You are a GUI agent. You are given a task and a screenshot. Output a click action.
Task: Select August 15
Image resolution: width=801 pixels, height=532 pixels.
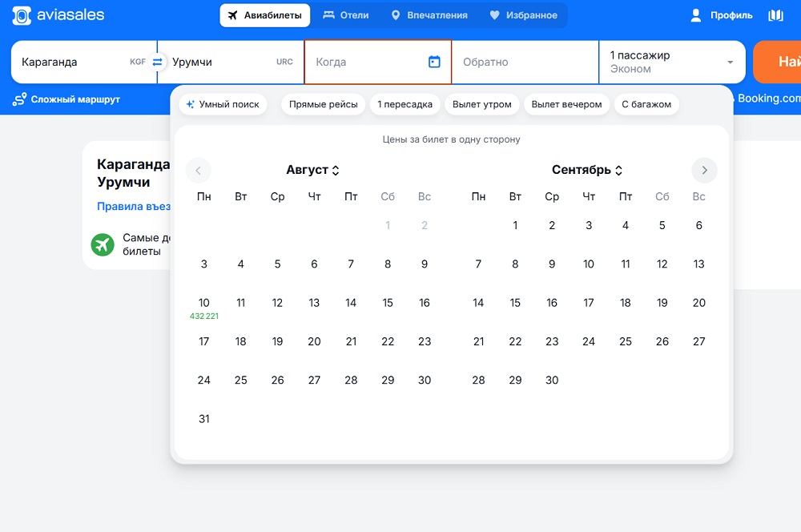[x=388, y=303]
